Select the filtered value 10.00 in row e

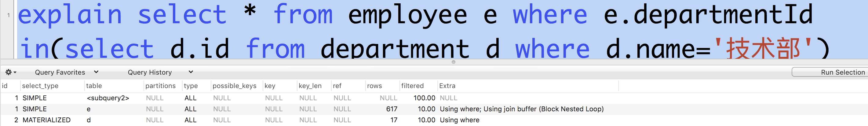427,109
